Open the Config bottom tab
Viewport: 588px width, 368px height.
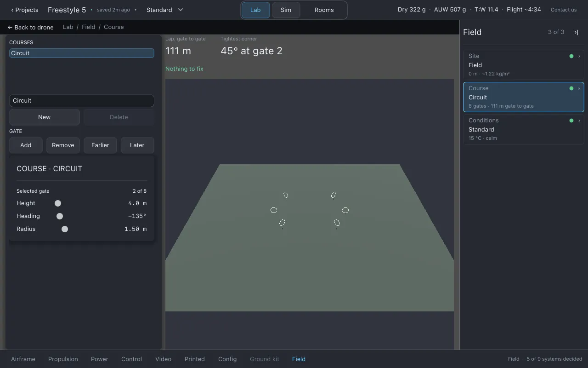click(227, 359)
